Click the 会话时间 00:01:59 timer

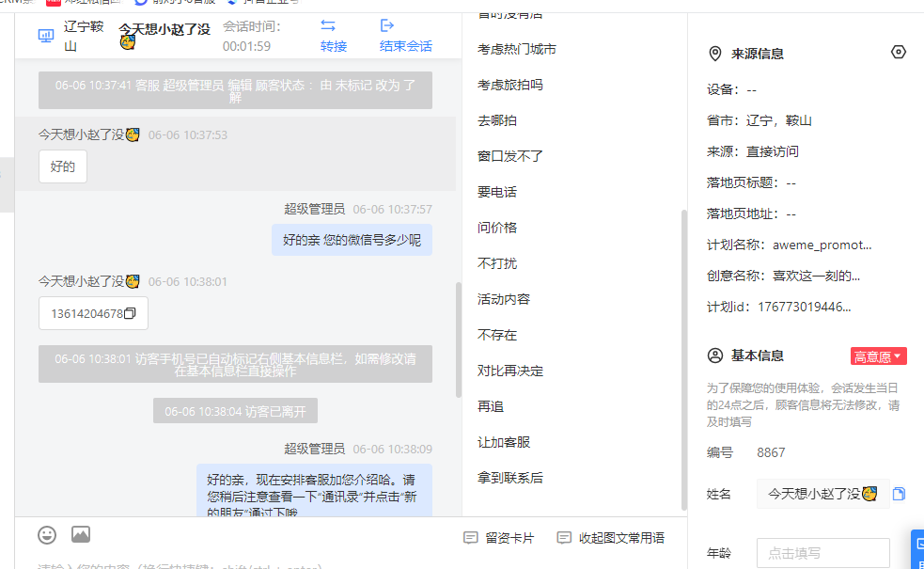[x=252, y=36]
